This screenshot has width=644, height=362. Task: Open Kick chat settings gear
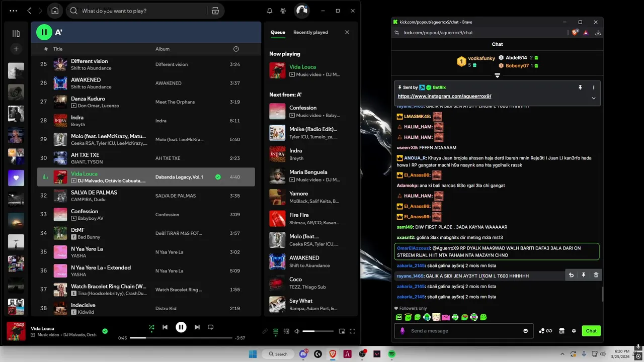[x=574, y=331]
